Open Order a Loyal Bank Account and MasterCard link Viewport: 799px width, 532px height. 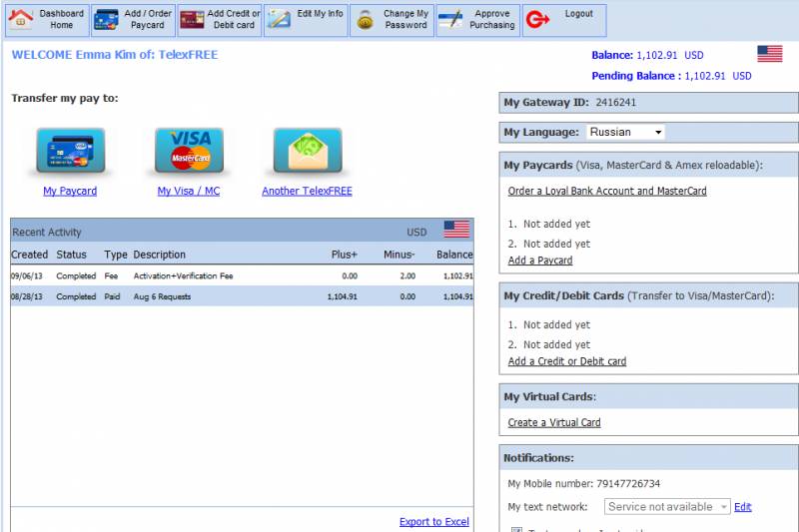click(607, 191)
